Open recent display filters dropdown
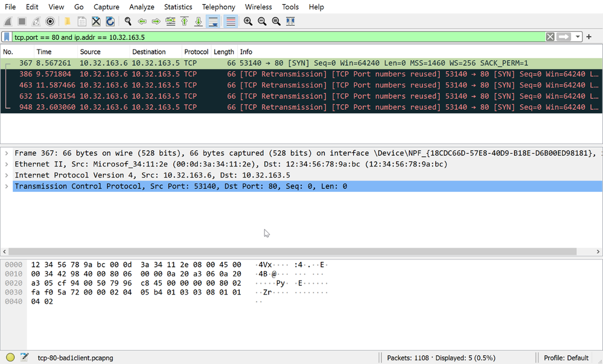603x364 pixels. click(x=578, y=37)
